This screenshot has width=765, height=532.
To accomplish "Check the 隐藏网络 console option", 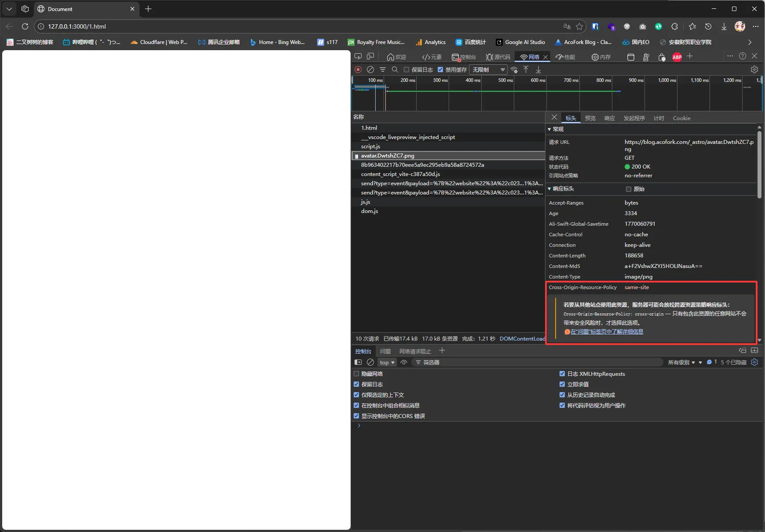I will (357, 374).
